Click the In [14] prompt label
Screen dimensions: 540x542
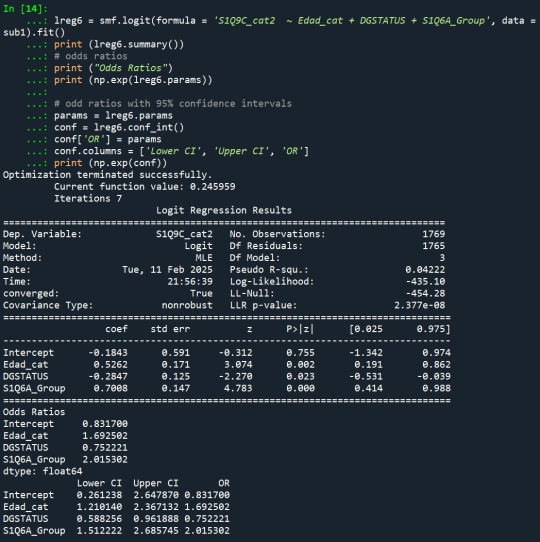pyautogui.click(x=25, y=9)
